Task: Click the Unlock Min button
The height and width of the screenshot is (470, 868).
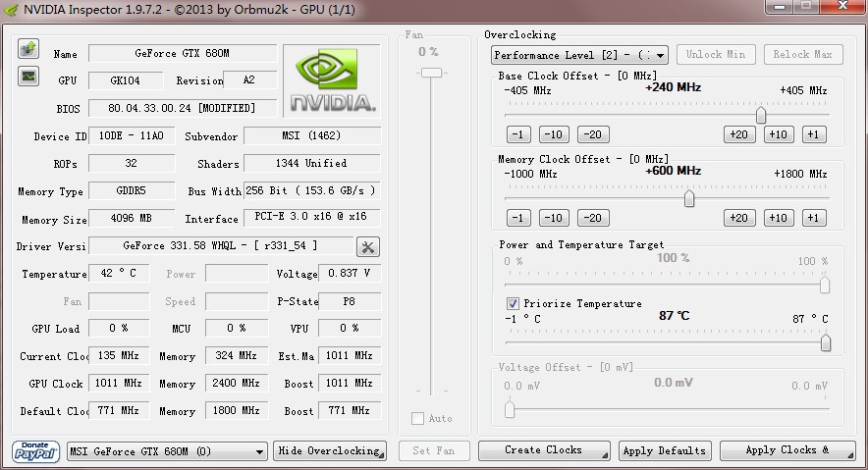Action: pos(716,54)
